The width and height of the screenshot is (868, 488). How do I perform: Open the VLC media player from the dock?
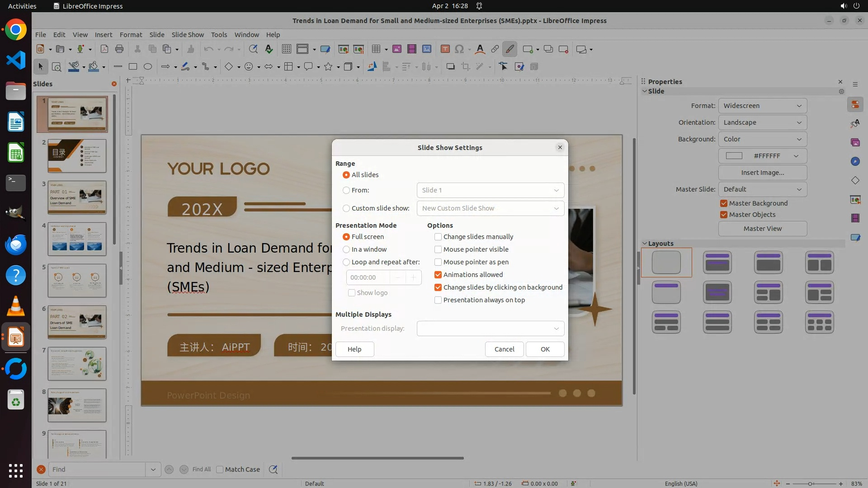tap(16, 307)
